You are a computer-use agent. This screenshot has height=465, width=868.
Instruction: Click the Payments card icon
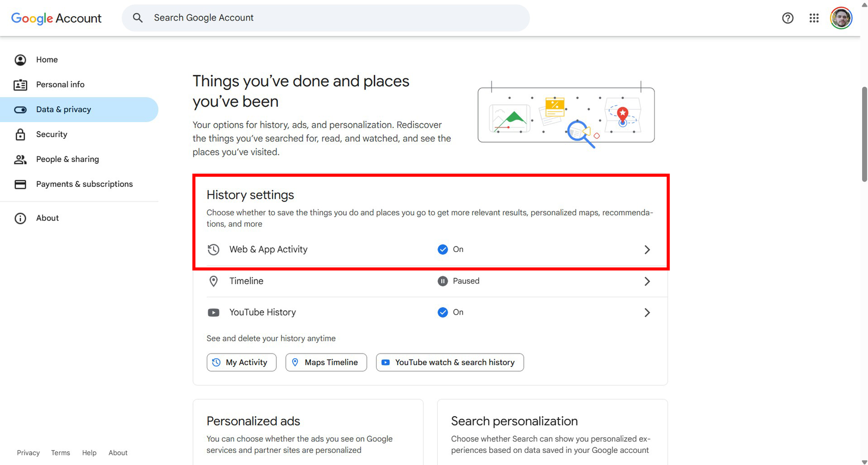coord(20,184)
